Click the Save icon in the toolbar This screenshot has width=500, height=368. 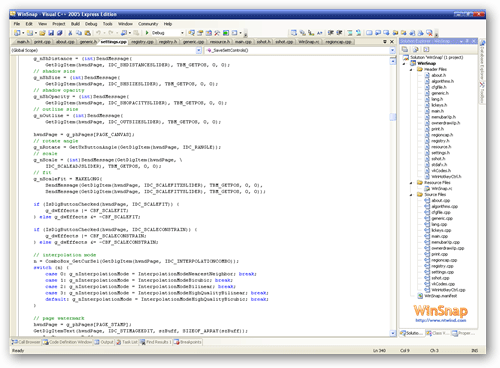(x=51, y=33)
